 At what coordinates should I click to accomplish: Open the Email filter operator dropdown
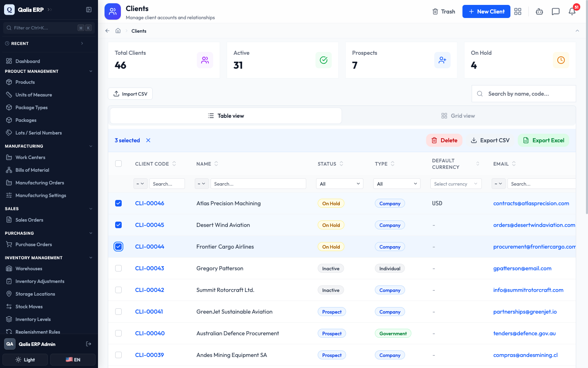tap(499, 184)
